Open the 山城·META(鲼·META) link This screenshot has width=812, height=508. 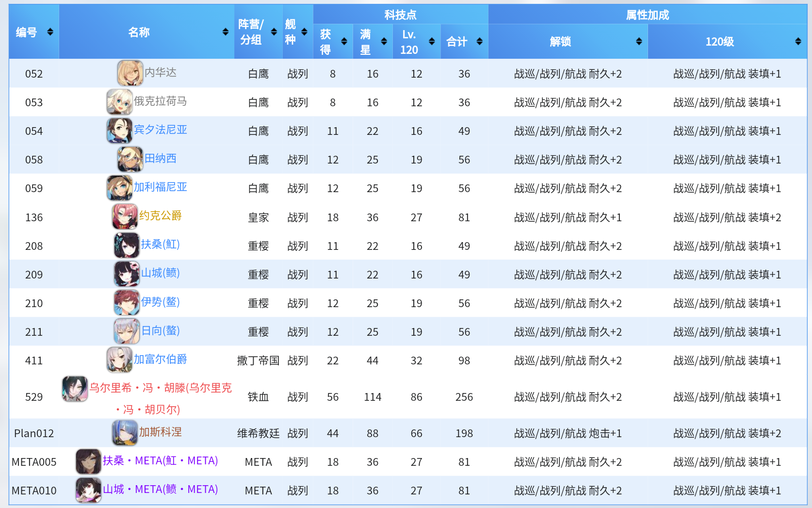161,489
